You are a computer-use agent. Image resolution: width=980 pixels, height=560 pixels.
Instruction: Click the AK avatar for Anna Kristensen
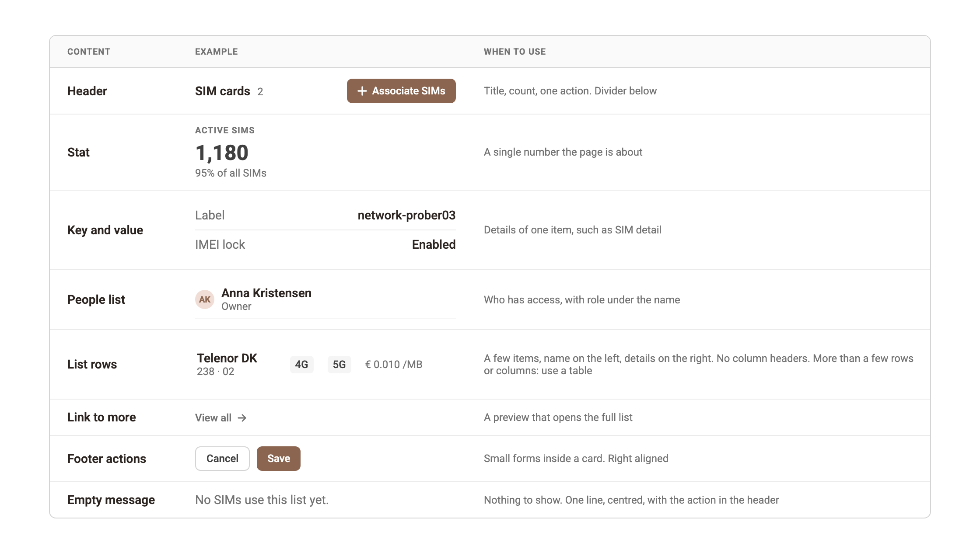click(205, 299)
